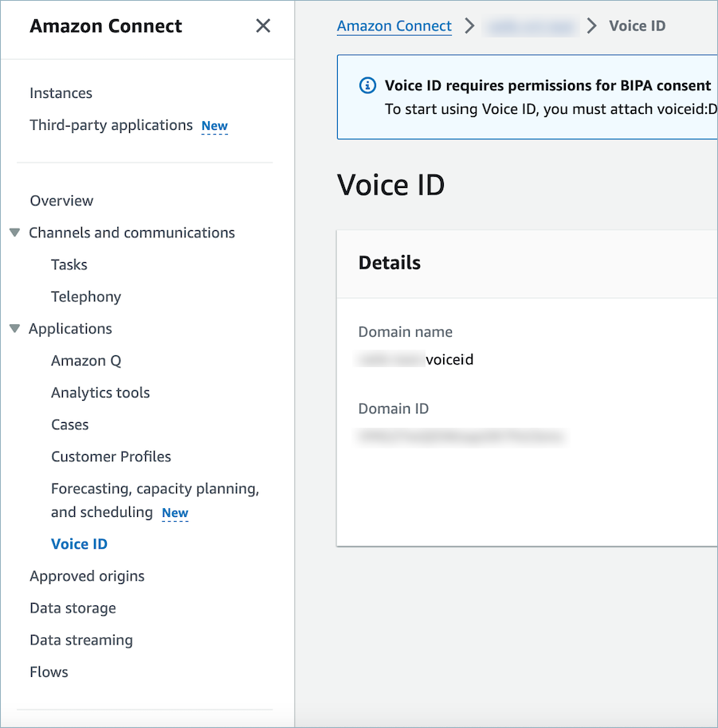The width and height of the screenshot is (718, 728).
Task: Select Voice ID in the sidebar
Action: pyautogui.click(x=79, y=543)
